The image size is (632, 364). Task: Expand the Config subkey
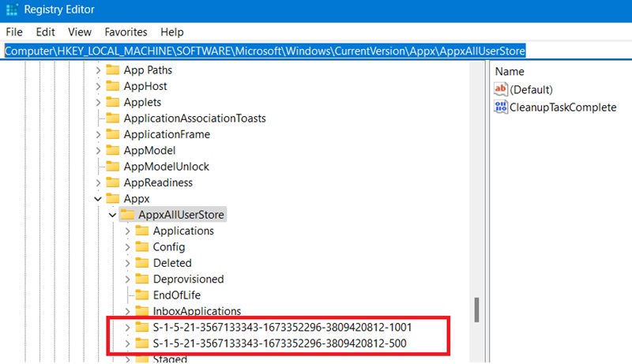(x=127, y=247)
